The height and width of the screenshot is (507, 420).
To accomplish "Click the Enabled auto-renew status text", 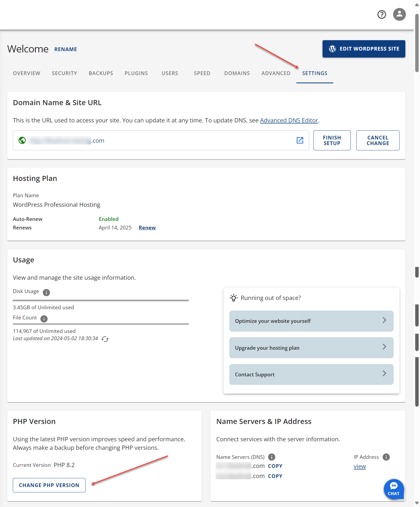I will pos(109,219).
